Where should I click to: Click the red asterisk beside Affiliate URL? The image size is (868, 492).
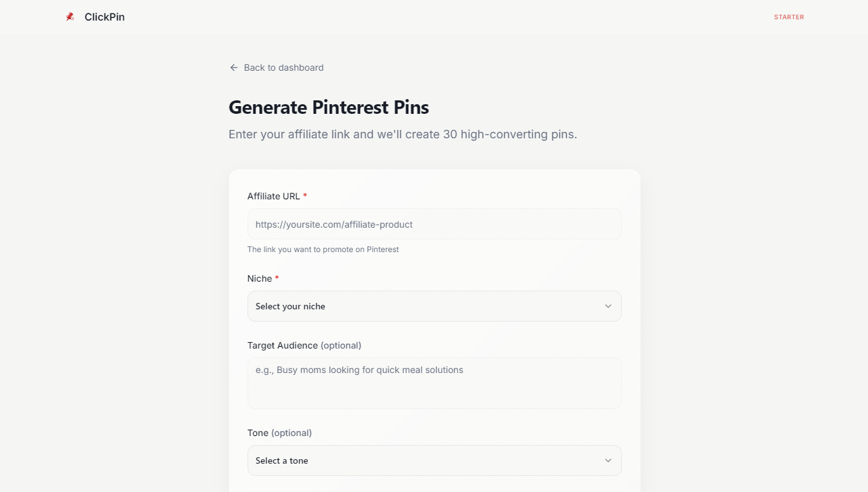305,196
